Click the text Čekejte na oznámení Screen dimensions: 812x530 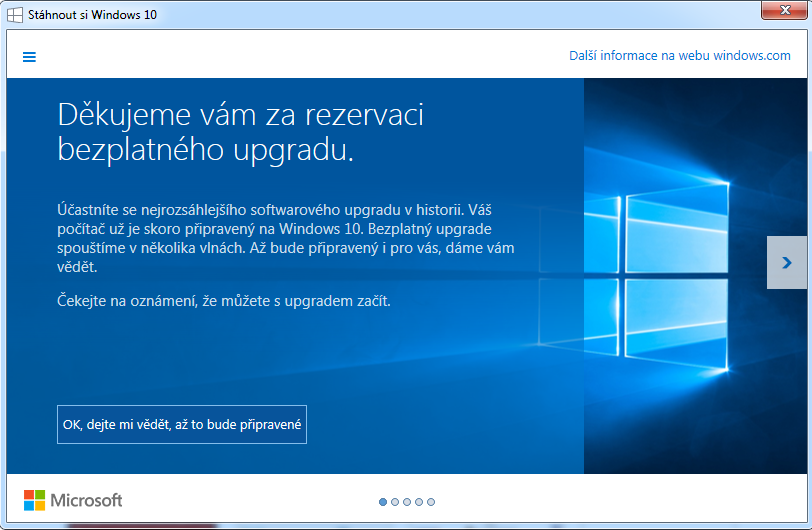[224, 300]
